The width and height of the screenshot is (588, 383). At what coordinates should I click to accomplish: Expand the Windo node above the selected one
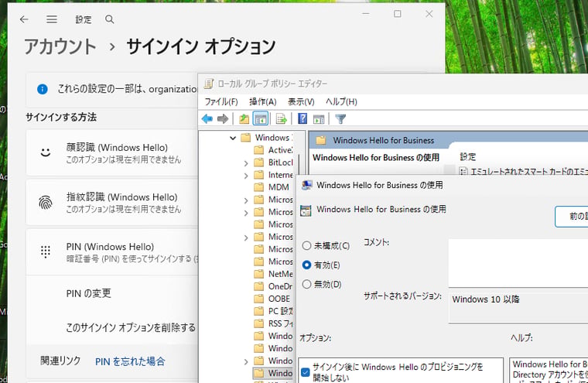(x=246, y=361)
